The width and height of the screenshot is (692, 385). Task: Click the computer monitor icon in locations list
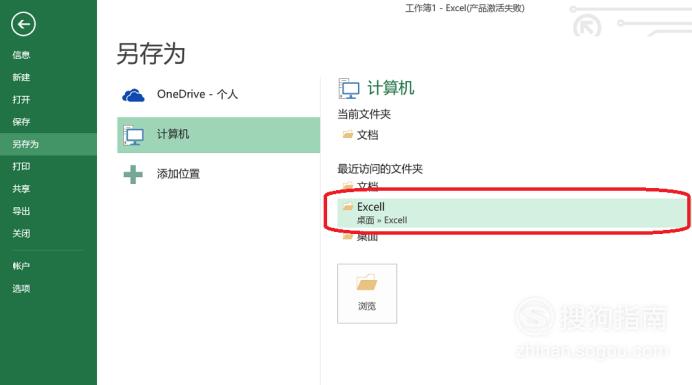point(133,135)
